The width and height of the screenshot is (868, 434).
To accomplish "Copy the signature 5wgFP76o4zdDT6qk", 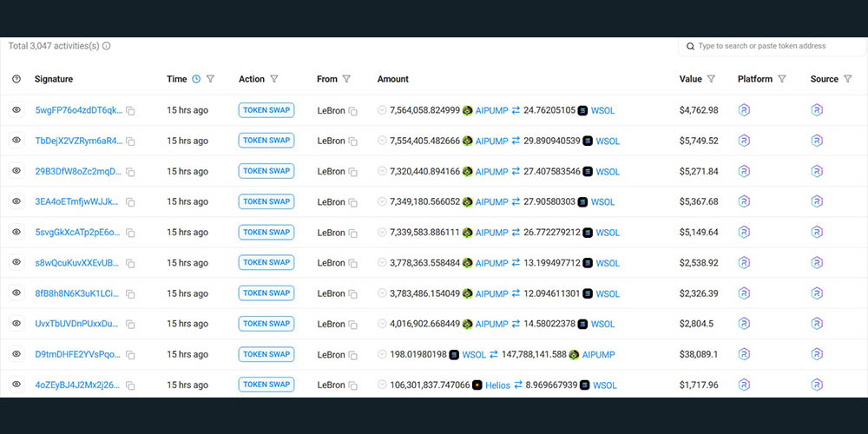I will 130,111.
